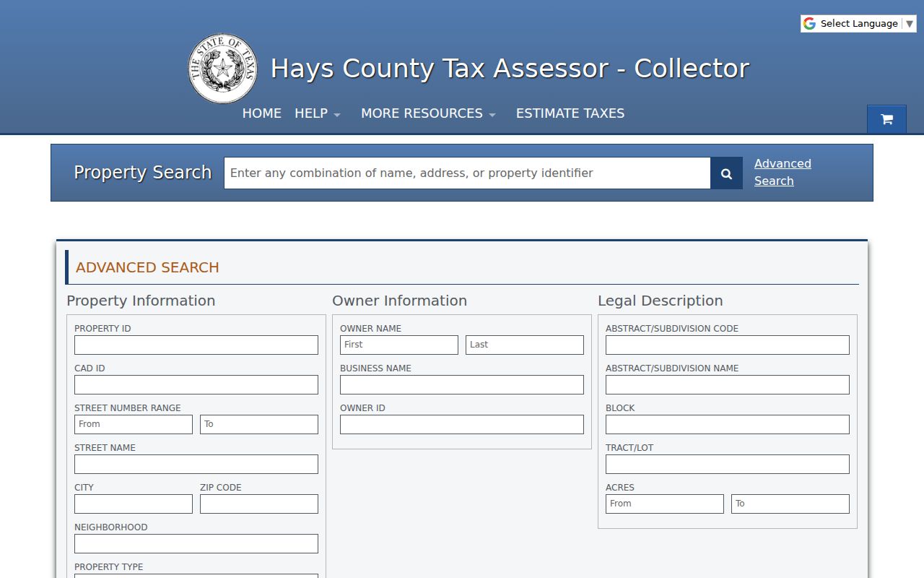The image size is (924, 578).
Task: Click the Google logo in language selector
Action: (809, 24)
